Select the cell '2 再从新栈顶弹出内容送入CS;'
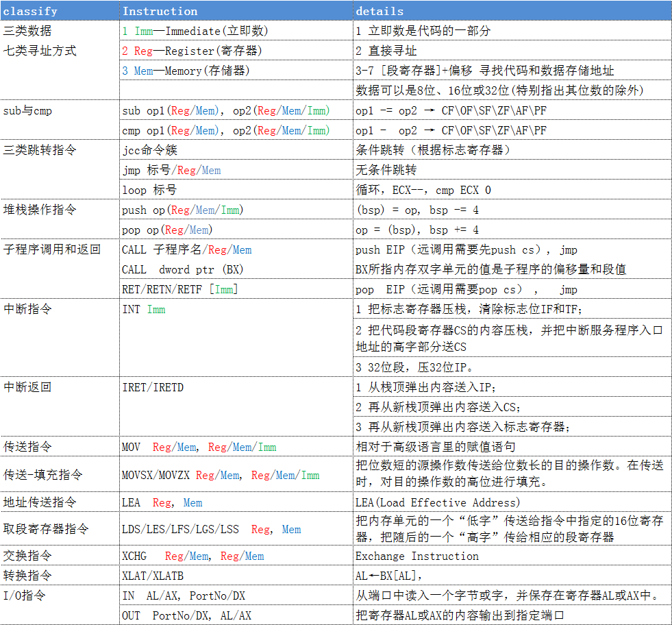Screen dimensions: 672x625 (512, 406)
